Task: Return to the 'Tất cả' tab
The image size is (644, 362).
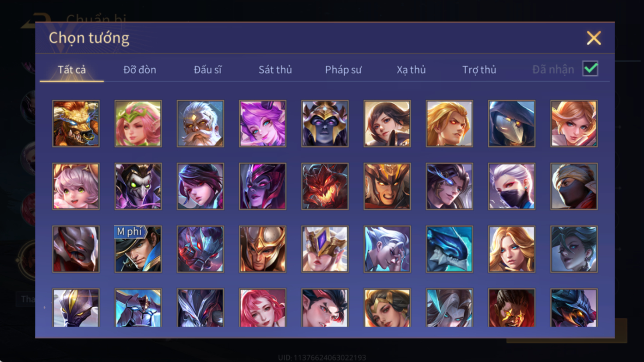Action: point(72,70)
